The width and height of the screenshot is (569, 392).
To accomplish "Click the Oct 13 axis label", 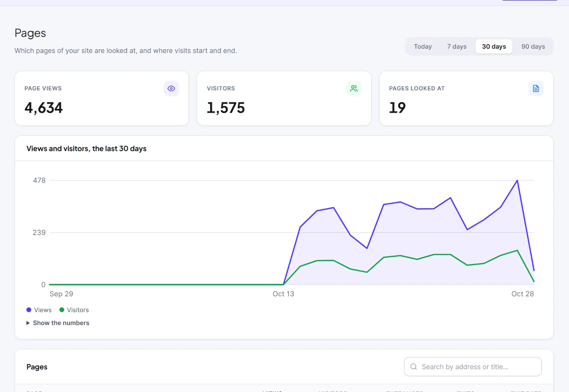I will tap(283, 294).
